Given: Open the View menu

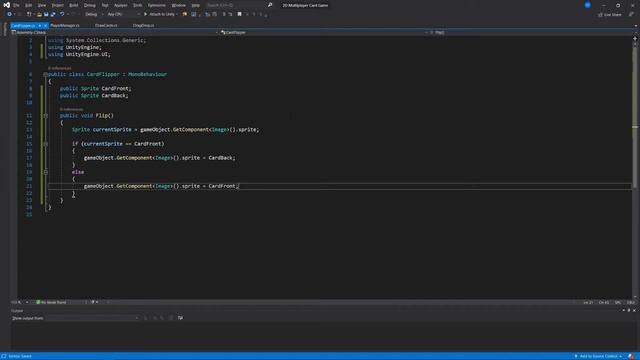Looking at the screenshot, I should pos(42,5).
